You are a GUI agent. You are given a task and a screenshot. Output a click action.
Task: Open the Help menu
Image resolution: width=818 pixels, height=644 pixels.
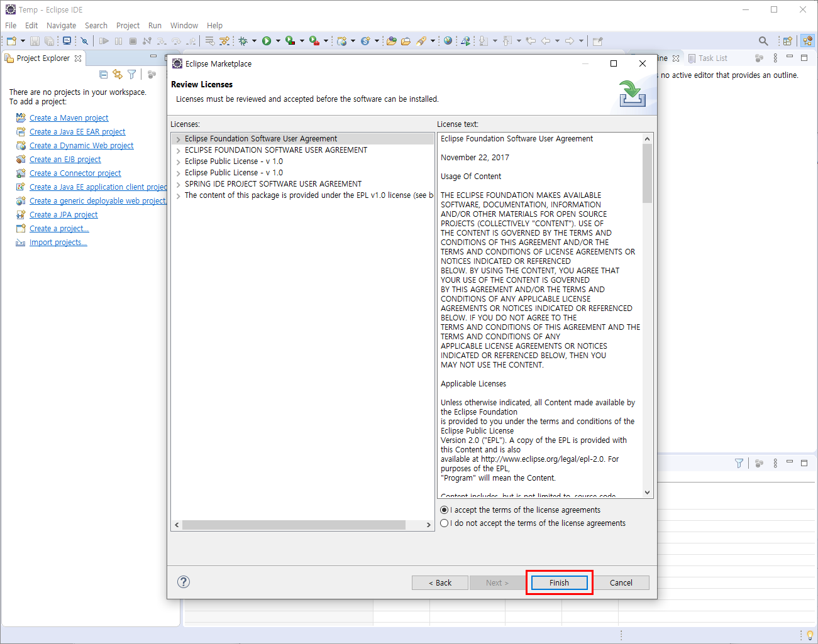214,25
